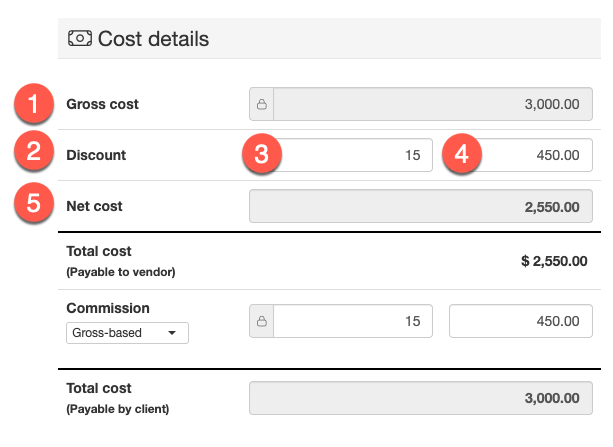Click the Commission label text
Screen dimensions: 613x447
tap(107, 309)
